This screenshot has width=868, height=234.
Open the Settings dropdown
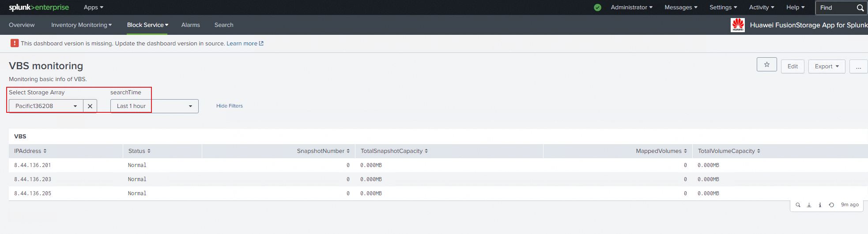[723, 7]
